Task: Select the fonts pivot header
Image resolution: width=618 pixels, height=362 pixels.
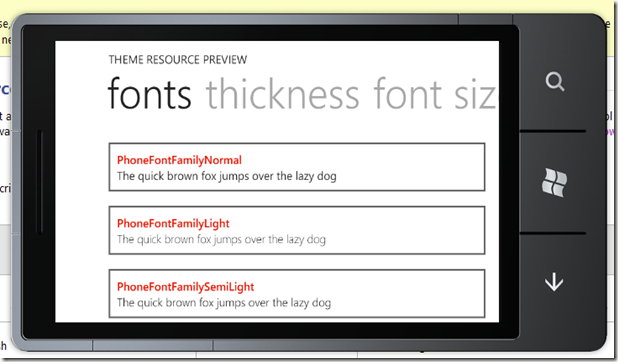Action: tap(149, 94)
